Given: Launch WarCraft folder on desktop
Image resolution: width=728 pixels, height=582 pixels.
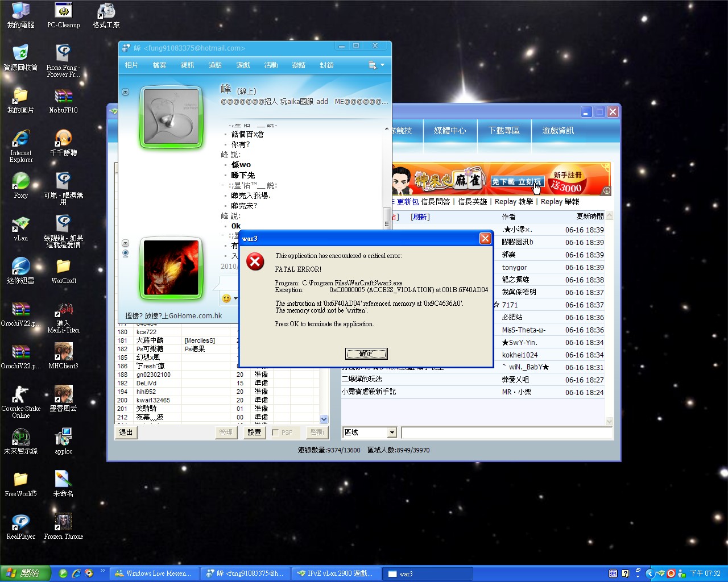Looking at the screenshot, I should 63,267.
